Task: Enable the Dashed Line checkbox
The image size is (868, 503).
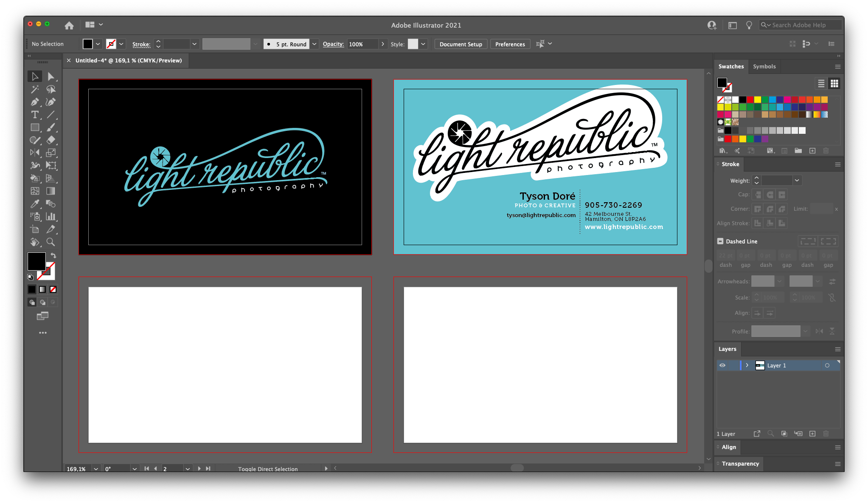Action: (x=720, y=241)
